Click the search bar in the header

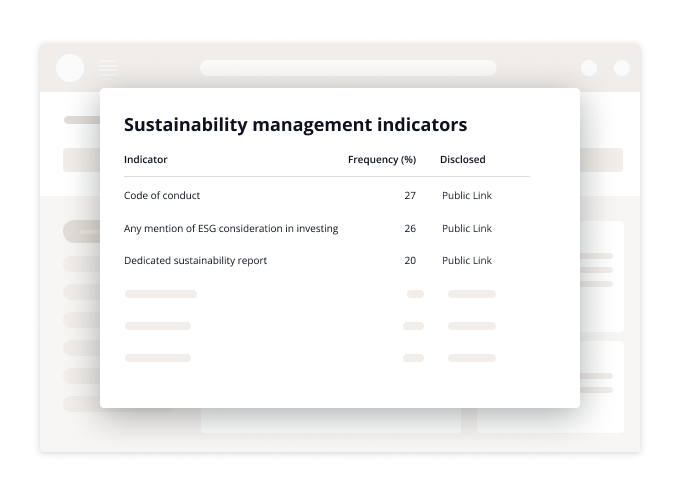pyautogui.click(x=348, y=68)
